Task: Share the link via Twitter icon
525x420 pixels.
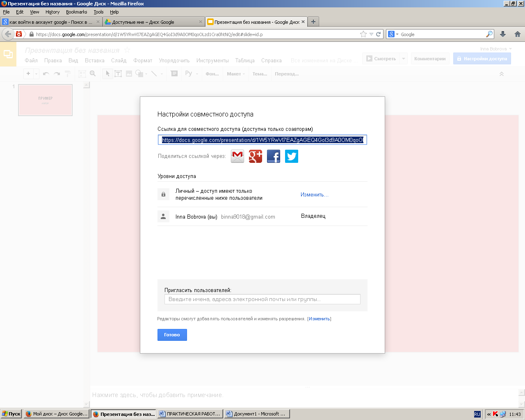Action: [292, 156]
